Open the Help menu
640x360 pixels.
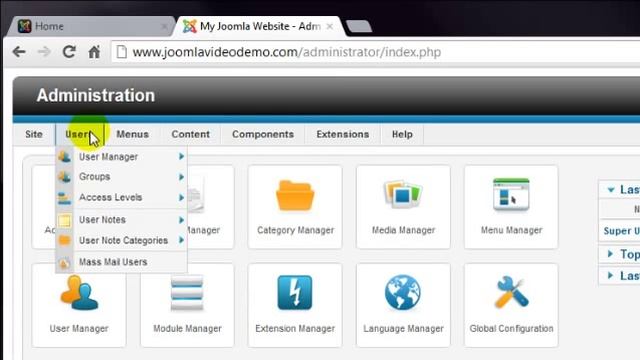tap(402, 134)
